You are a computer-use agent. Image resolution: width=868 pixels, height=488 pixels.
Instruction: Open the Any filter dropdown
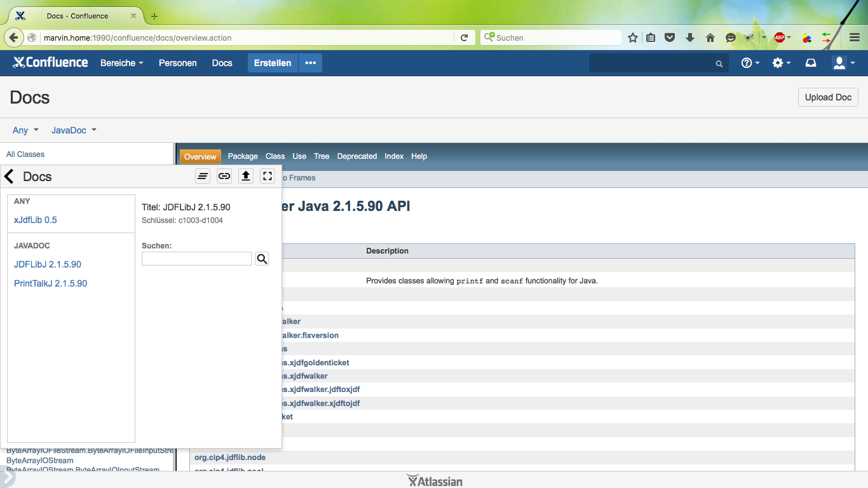pos(25,130)
